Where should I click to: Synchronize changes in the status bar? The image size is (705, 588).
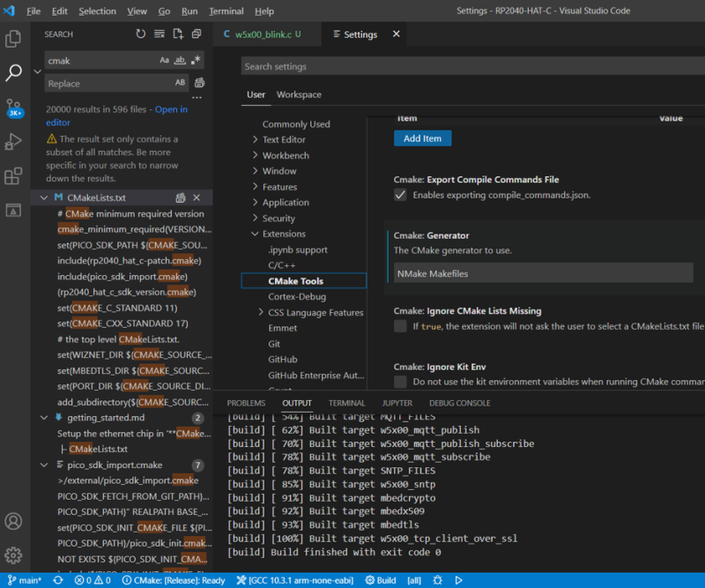(58, 580)
